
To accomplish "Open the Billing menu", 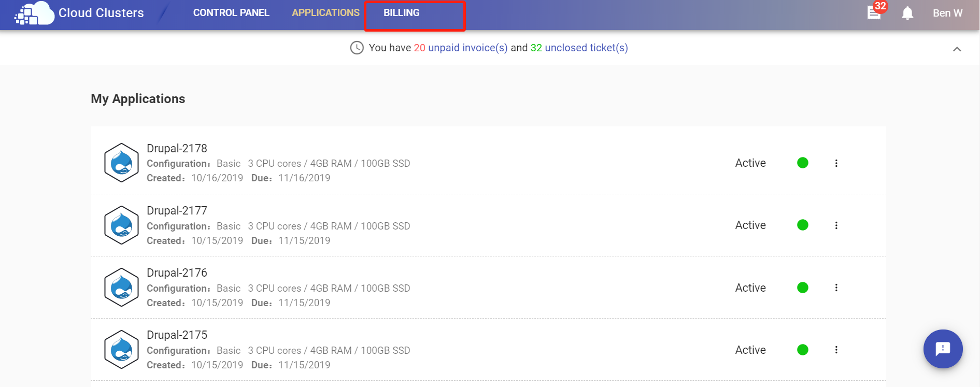I will point(402,13).
